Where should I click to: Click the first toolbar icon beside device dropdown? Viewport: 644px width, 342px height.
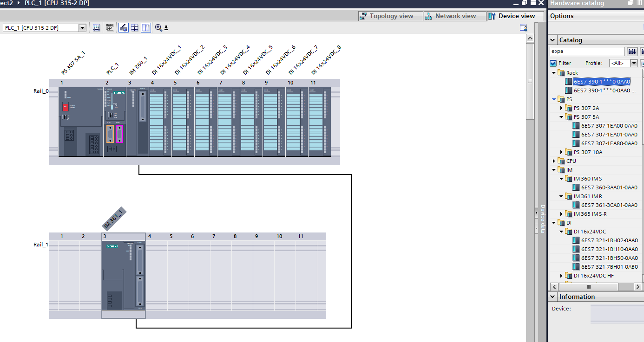96,28
